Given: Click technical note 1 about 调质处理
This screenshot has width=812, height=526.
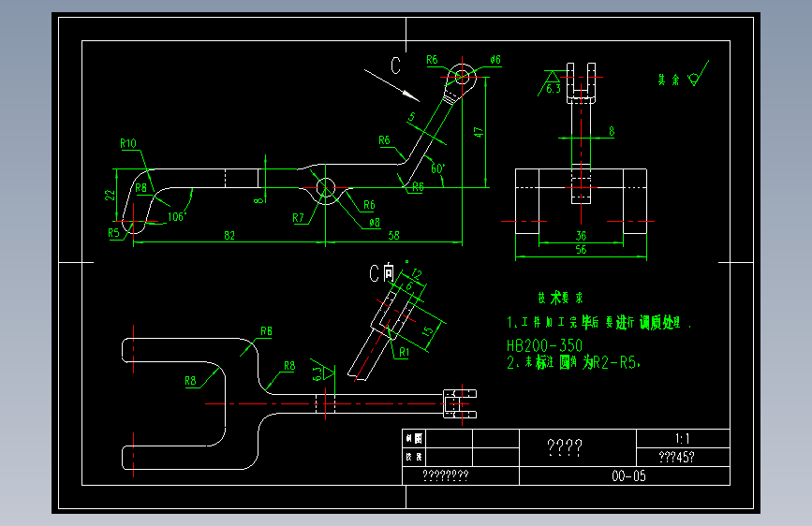Looking at the screenshot, I should click(x=598, y=323).
